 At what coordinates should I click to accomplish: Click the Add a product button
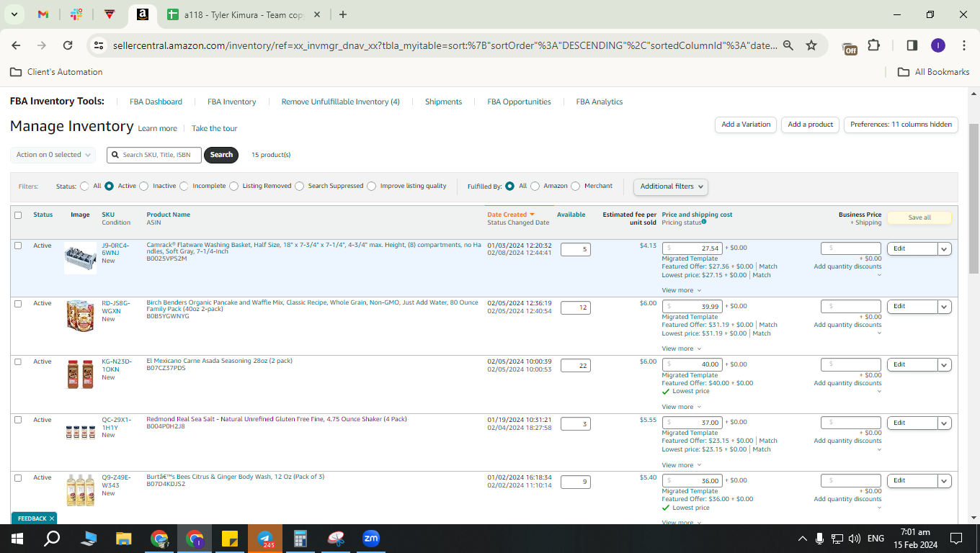(x=810, y=125)
